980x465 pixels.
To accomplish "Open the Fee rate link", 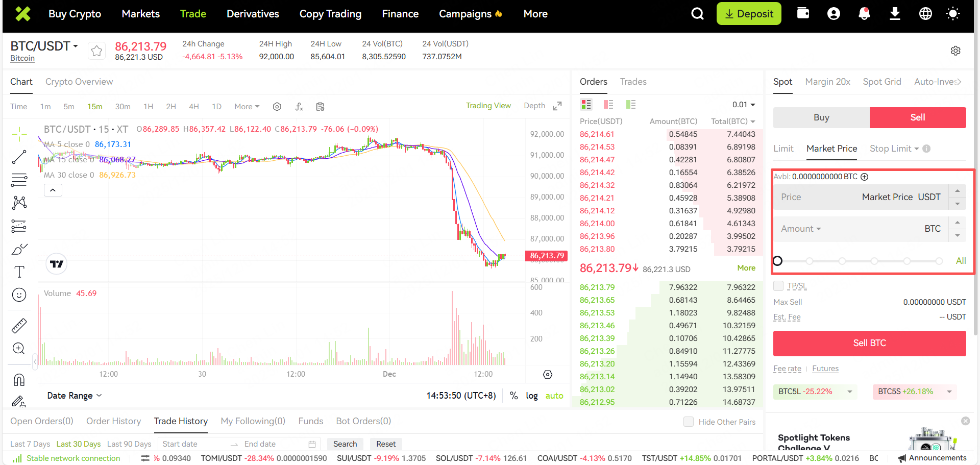I will pyautogui.click(x=787, y=369).
